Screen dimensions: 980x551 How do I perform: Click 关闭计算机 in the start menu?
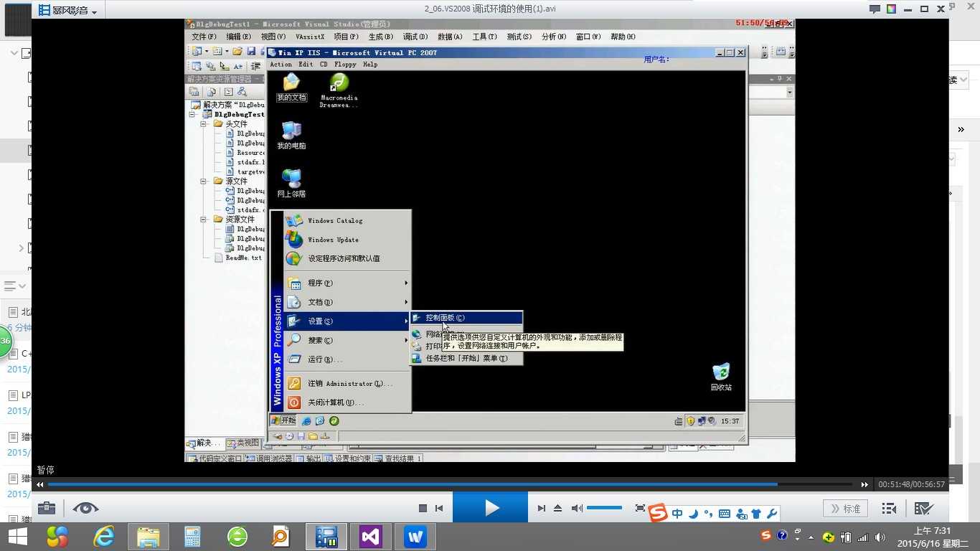click(347, 402)
